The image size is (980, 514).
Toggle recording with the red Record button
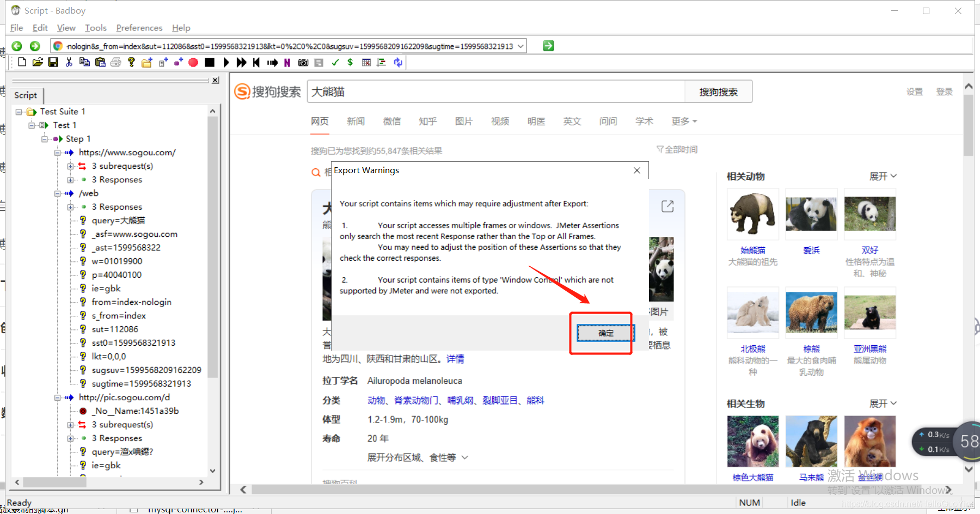[193, 62]
